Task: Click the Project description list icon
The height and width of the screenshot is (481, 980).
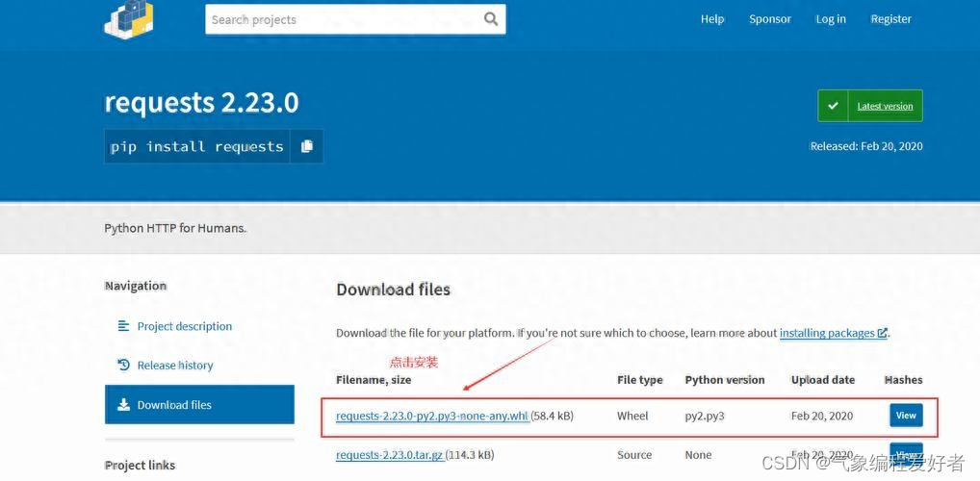Action: pos(123,326)
